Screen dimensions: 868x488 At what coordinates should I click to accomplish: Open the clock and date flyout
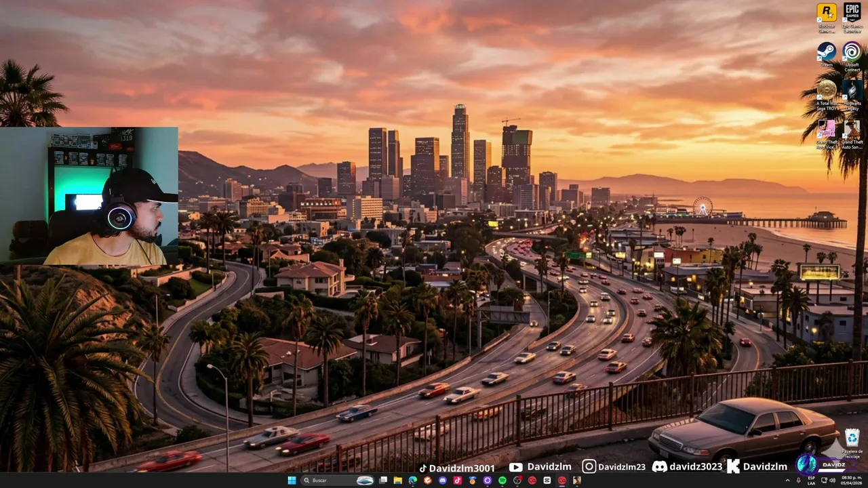coord(851,481)
